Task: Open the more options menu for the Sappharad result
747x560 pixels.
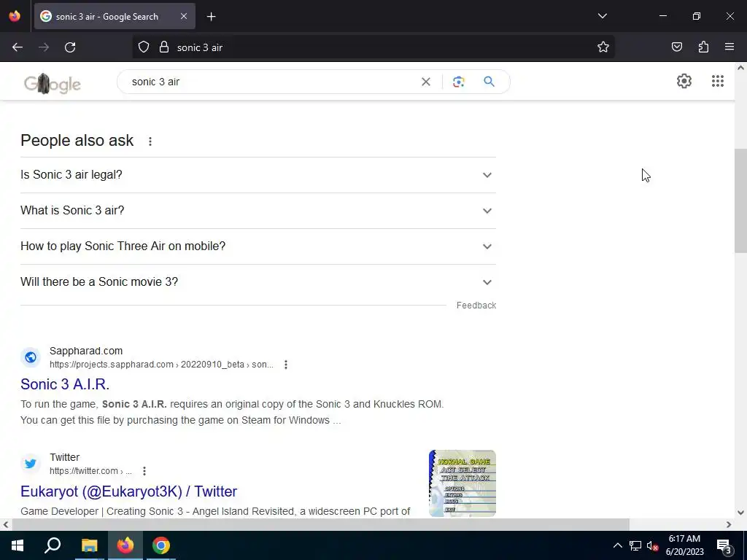Action: [286, 365]
